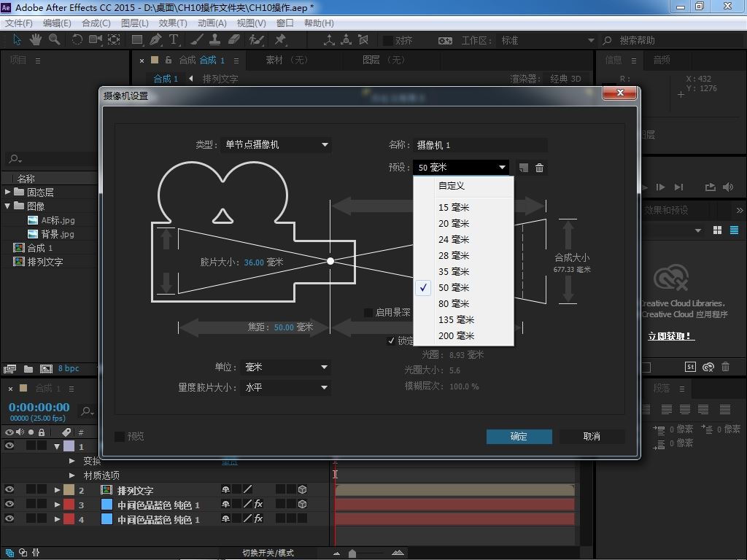The image size is (747, 560).
Task: Open the 效果(T) menu
Action: click(x=172, y=23)
